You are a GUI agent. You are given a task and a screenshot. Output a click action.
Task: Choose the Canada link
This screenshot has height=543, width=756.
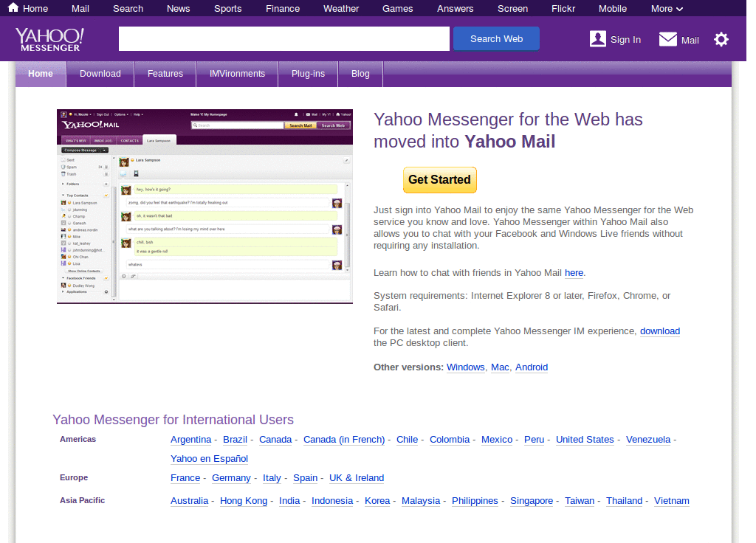pos(275,440)
